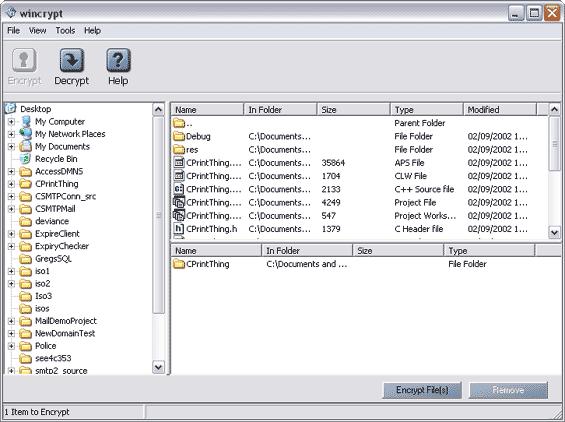This screenshot has width=565, height=422.
Task: Expand the My Computer tree node
Action: click(11, 122)
